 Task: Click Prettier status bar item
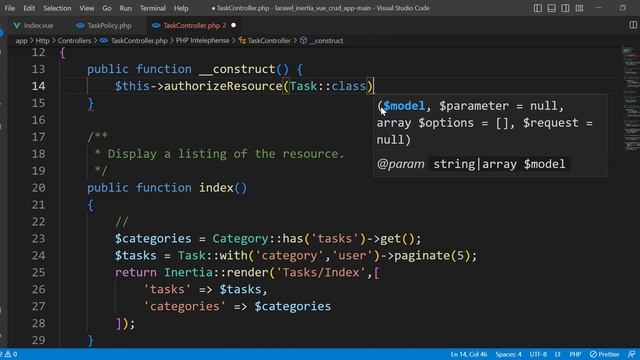(604, 354)
